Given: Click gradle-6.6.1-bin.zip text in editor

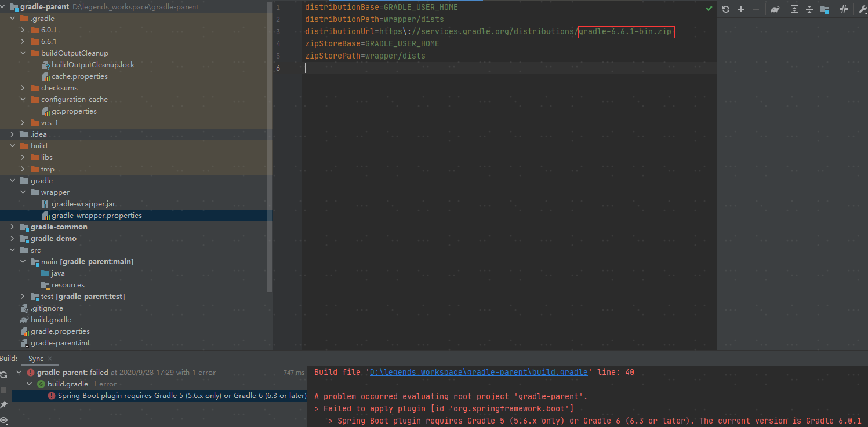Looking at the screenshot, I should (x=624, y=32).
